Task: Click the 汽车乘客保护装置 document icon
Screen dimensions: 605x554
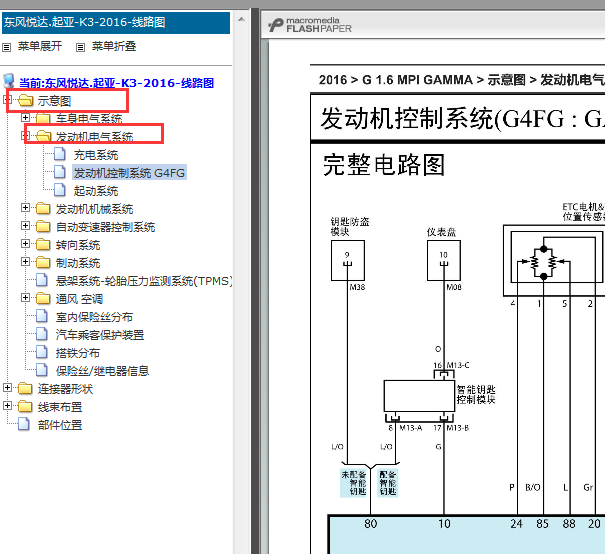Action: [42, 334]
